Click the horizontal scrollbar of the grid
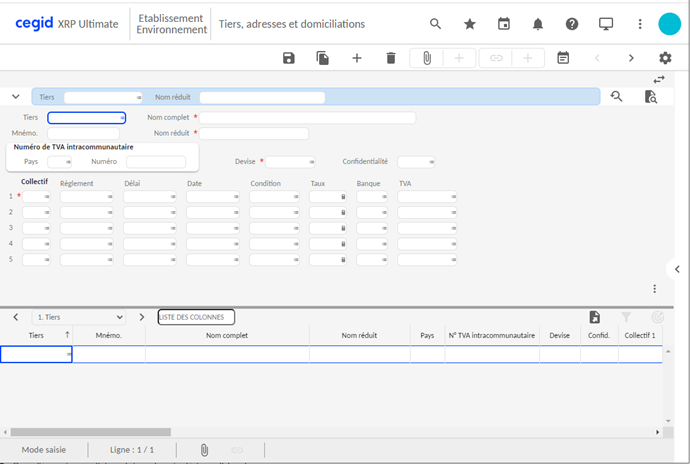690x464 pixels. click(90, 432)
